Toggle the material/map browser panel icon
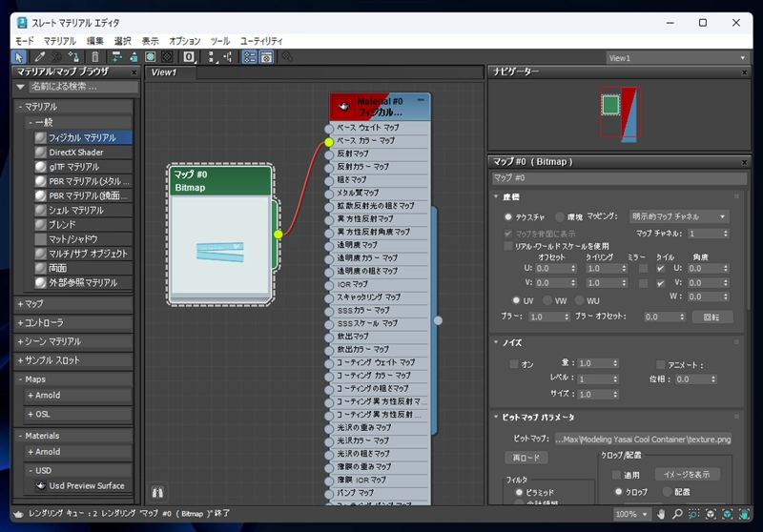The height and width of the screenshot is (532, 763). pyautogui.click(x=249, y=57)
